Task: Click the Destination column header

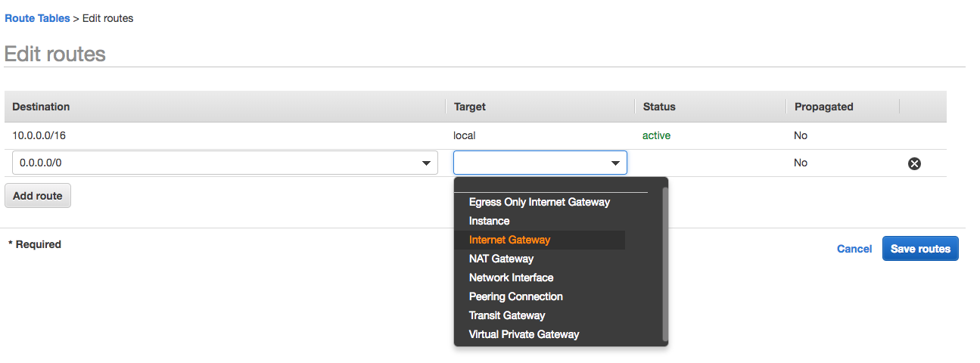Action: tap(41, 107)
